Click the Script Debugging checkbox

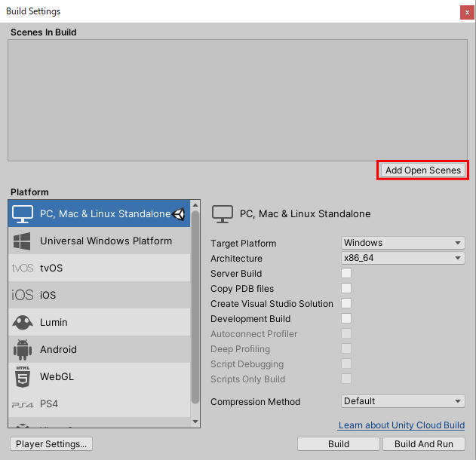[346, 363]
